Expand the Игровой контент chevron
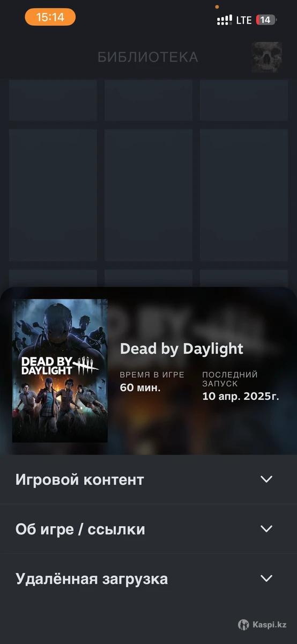Viewport: 297px width, 644px height. click(266, 479)
